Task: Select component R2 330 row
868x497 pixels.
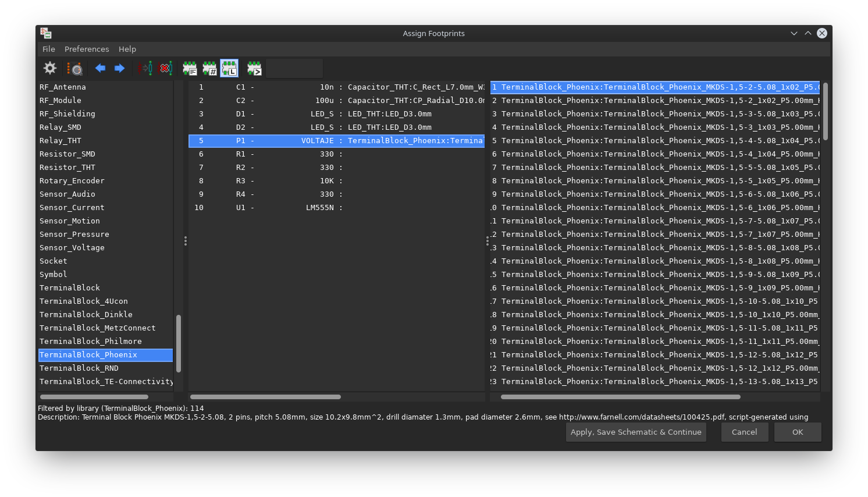Action: pos(337,168)
